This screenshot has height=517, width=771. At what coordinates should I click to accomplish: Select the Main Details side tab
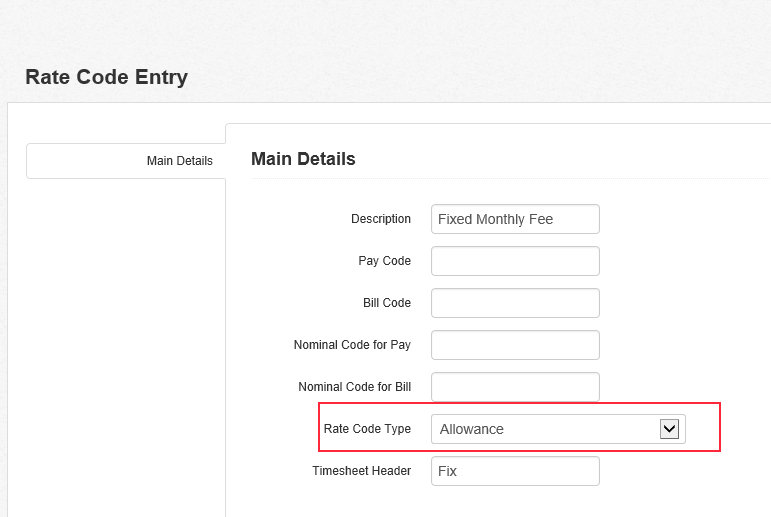[x=126, y=161]
